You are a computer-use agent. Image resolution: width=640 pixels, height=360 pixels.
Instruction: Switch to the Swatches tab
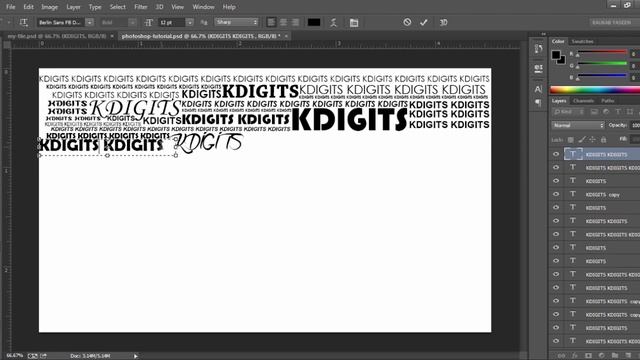click(582, 41)
